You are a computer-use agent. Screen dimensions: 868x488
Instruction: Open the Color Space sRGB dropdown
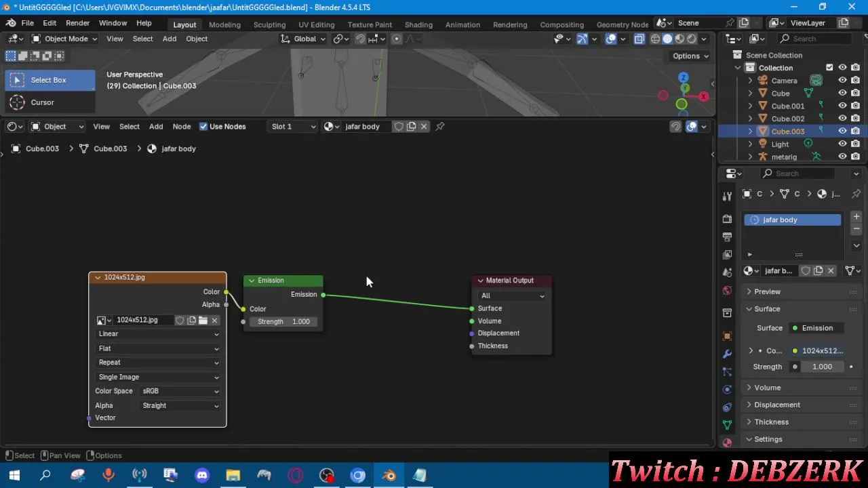coord(180,391)
